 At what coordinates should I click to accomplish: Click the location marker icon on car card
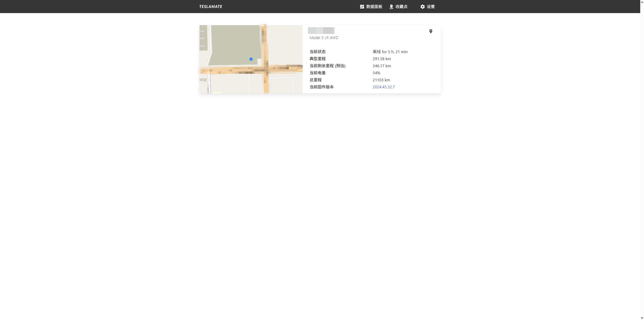[x=431, y=31]
